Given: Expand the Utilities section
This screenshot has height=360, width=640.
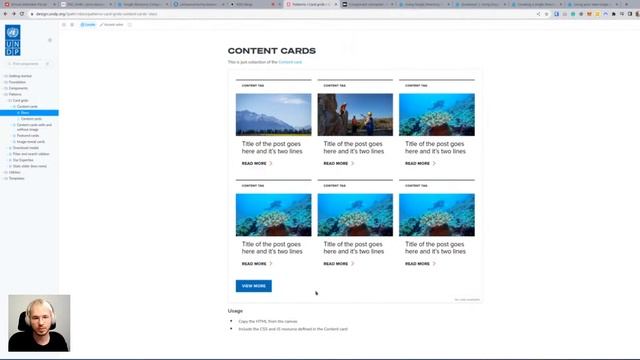Looking at the screenshot, I should 14,172.
